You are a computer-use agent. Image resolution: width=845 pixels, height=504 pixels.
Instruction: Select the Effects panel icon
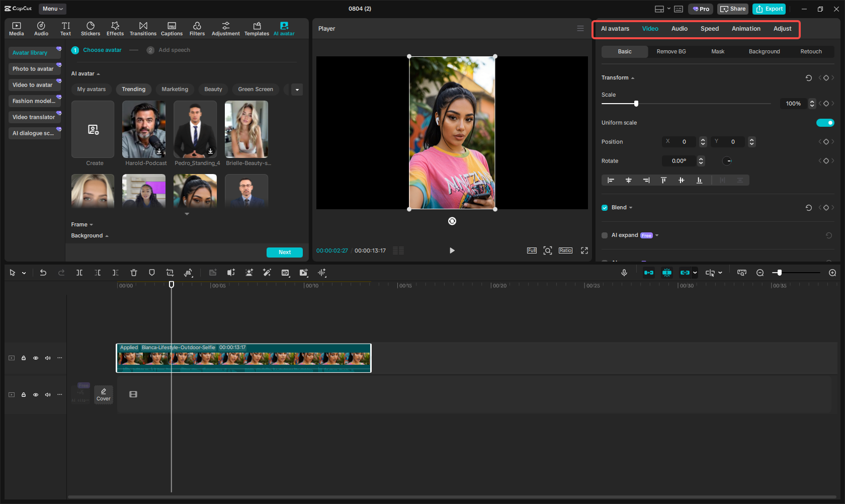coord(115,28)
